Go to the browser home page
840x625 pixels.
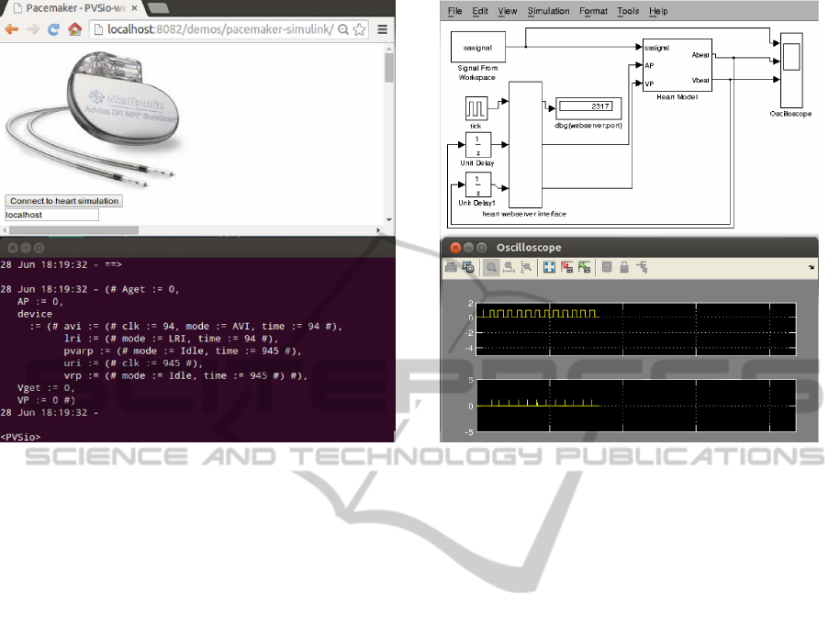click(x=74, y=28)
